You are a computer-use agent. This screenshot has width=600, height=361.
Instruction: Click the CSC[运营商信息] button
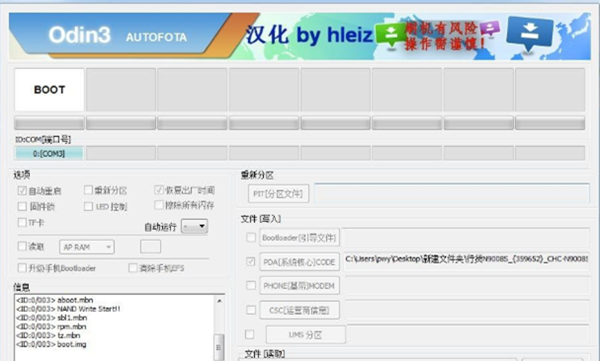point(299,310)
